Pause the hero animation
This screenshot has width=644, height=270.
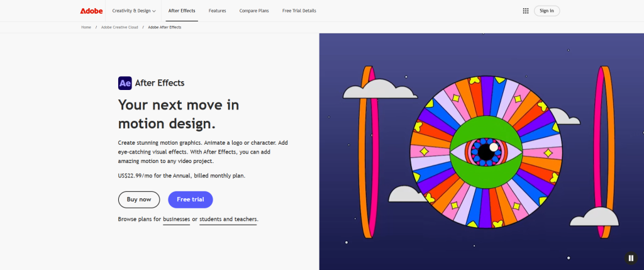click(x=631, y=258)
